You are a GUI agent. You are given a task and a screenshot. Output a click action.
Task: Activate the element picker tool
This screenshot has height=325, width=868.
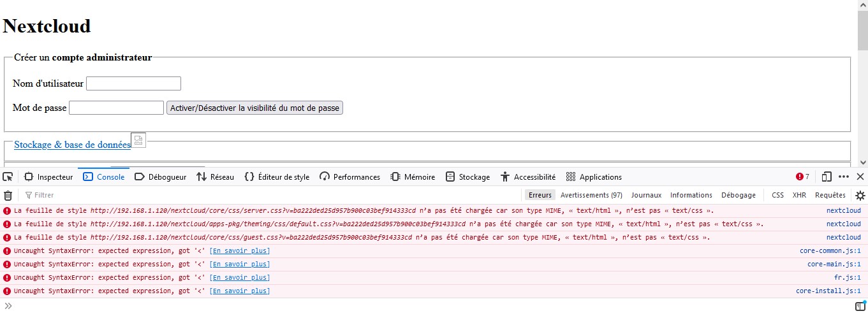click(8, 177)
